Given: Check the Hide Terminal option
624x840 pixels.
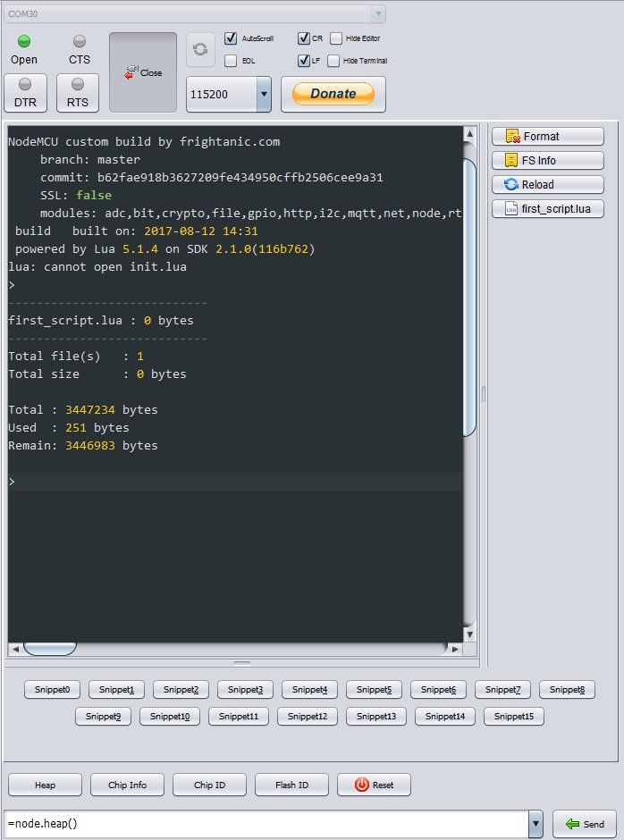Looking at the screenshot, I should pyautogui.click(x=333, y=61).
